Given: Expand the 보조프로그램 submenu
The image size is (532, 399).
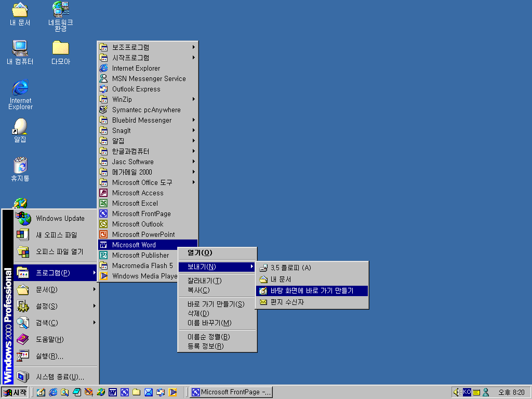Looking at the screenshot, I should [x=148, y=47].
